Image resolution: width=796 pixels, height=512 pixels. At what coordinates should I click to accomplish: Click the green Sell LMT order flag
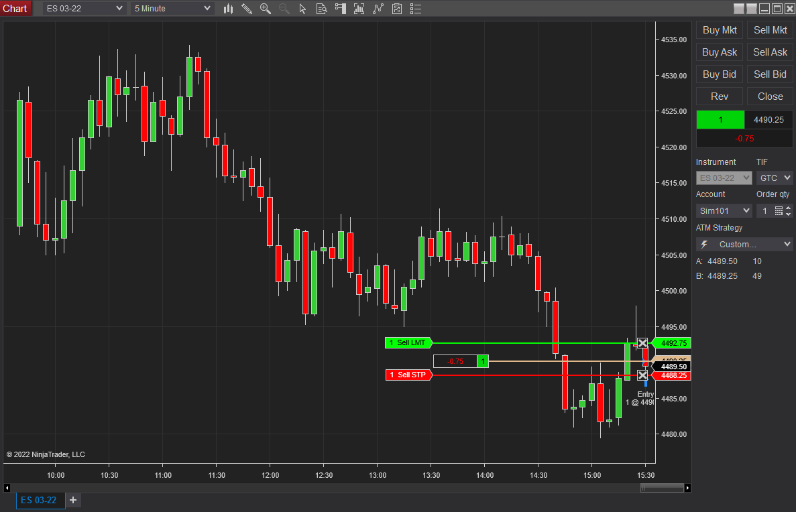[x=409, y=343]
